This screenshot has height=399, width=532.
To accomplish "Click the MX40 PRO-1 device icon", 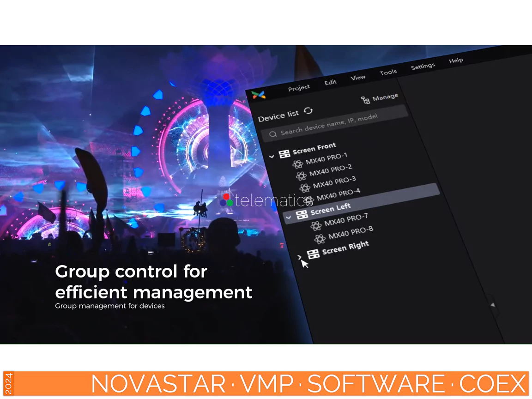I will click(297, 163).
